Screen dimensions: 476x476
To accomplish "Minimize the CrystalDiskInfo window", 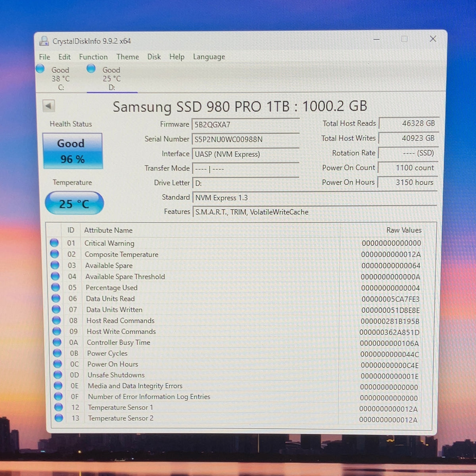I will coord(376,39).
